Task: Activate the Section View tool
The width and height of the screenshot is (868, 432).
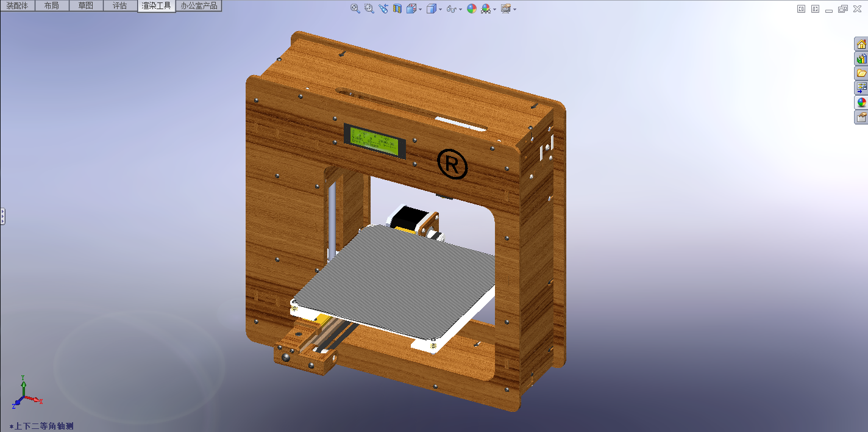Action: 397,9
